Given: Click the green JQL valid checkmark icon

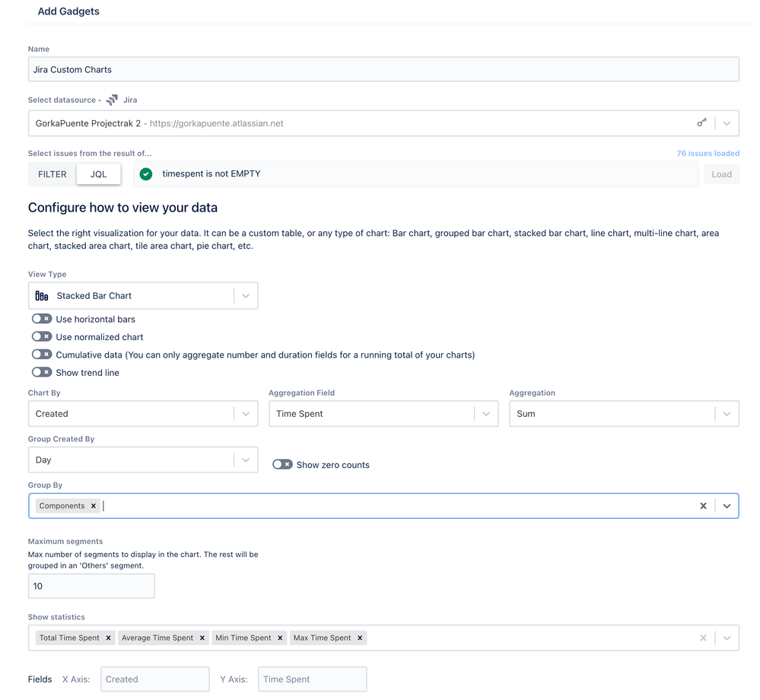Looking at the screenshot, I should (146, 174).
